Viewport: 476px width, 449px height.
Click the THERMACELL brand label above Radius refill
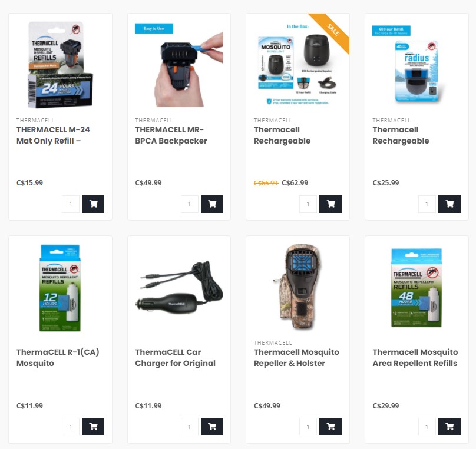(x=391, y=121)
